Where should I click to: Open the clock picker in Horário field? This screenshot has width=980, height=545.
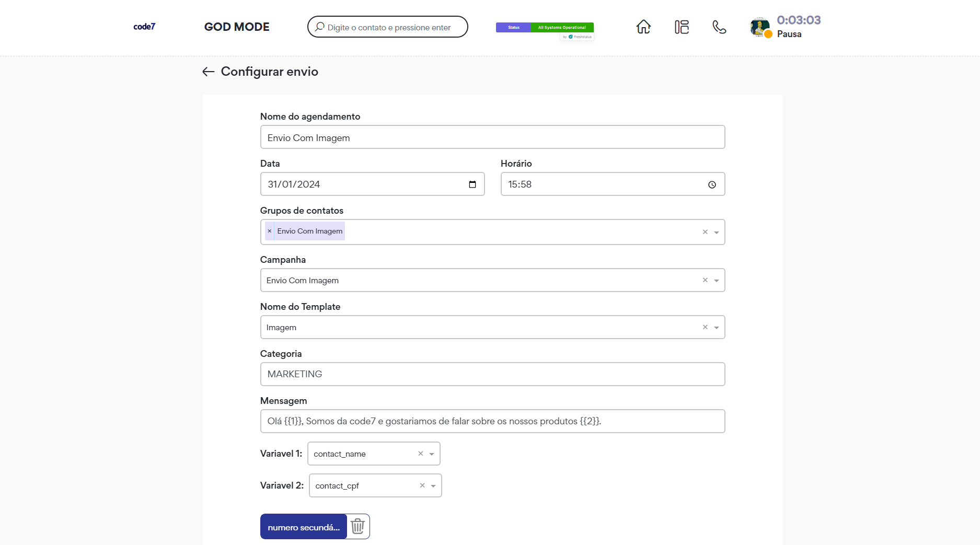click(x=712, y=184)
